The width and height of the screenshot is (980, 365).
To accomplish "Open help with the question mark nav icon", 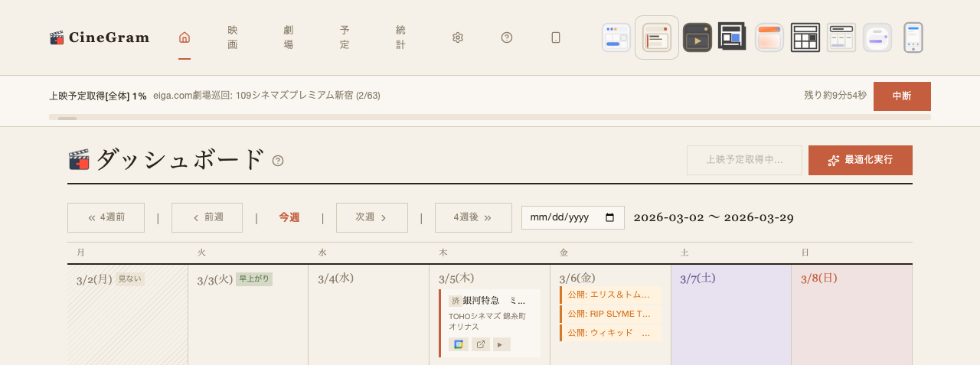I will [507, 37].
